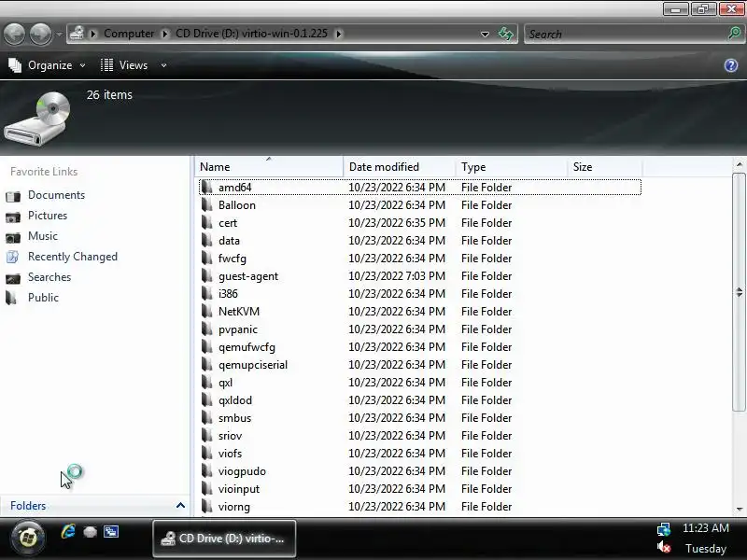This screenshot has width=747, height=560.
Task: Sort by the Name column header
Action: pyautogui.click(x=269, y=167)
